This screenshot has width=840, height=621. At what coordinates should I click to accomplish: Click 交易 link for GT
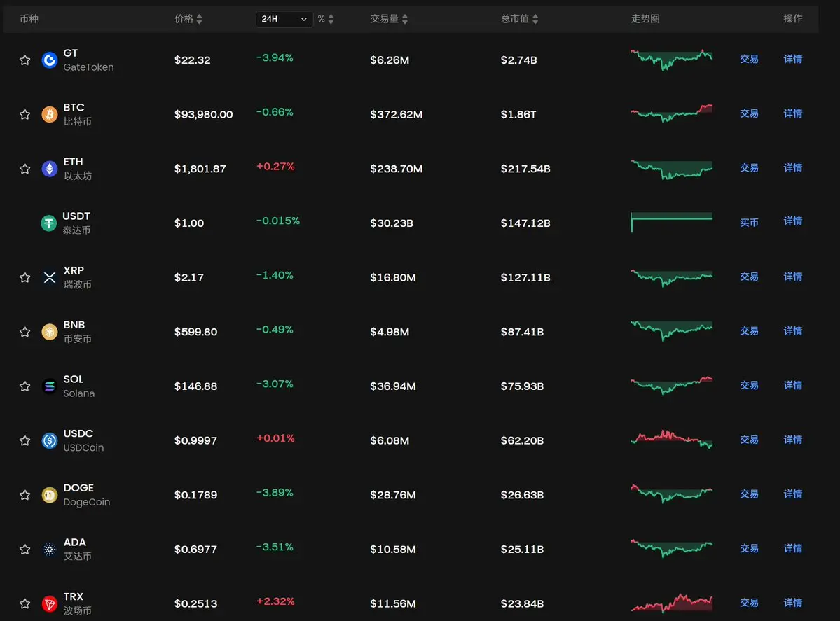click(x=749, y=59)
